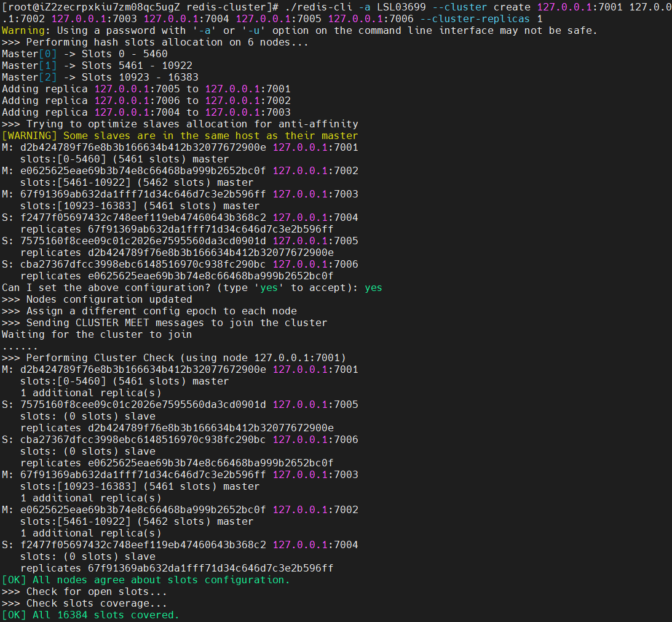Image resolution: width=672 pixels, height=622 pixels.
Task: Click the "--cluster" option before "create"
Action: (x=460, y=7)
